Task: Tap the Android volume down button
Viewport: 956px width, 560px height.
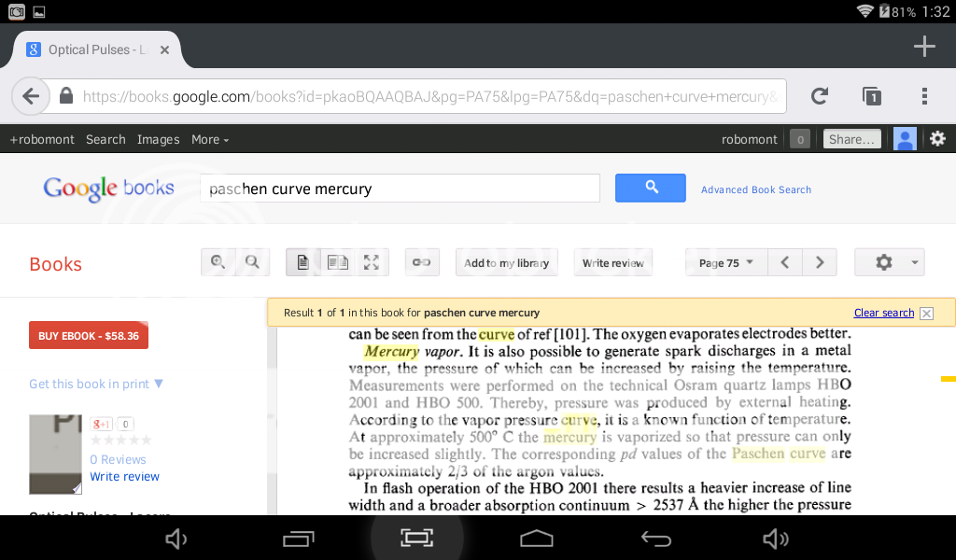Action: coord(176,539)
